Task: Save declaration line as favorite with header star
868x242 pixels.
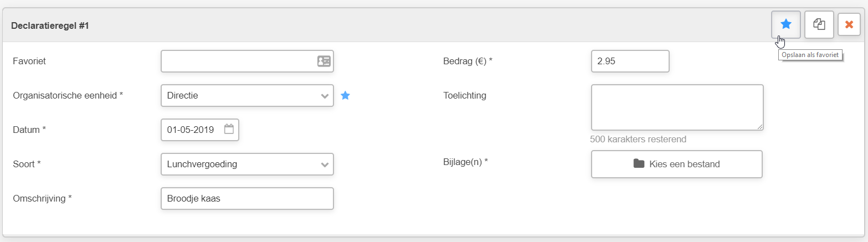Action: (x=785, y=24)
